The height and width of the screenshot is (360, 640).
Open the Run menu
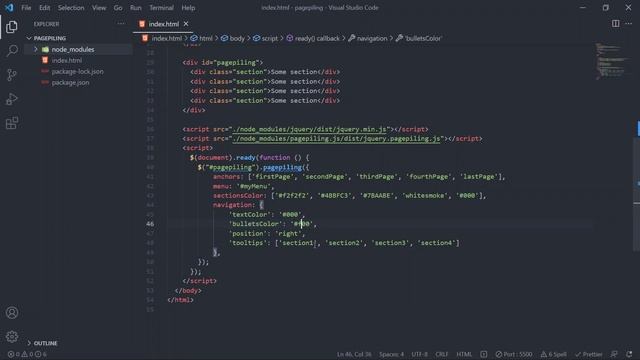pyautogui.click(x=136, y=8)
